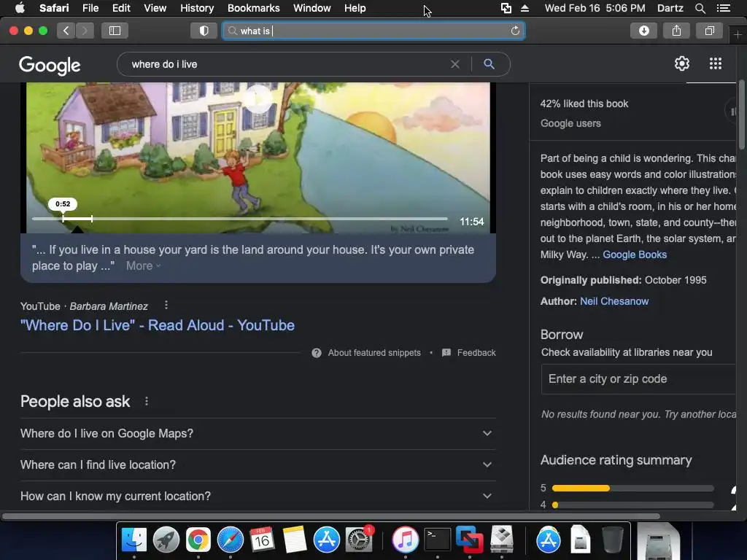Open the History menu
The image size is (747, 560).
(197, 8)
